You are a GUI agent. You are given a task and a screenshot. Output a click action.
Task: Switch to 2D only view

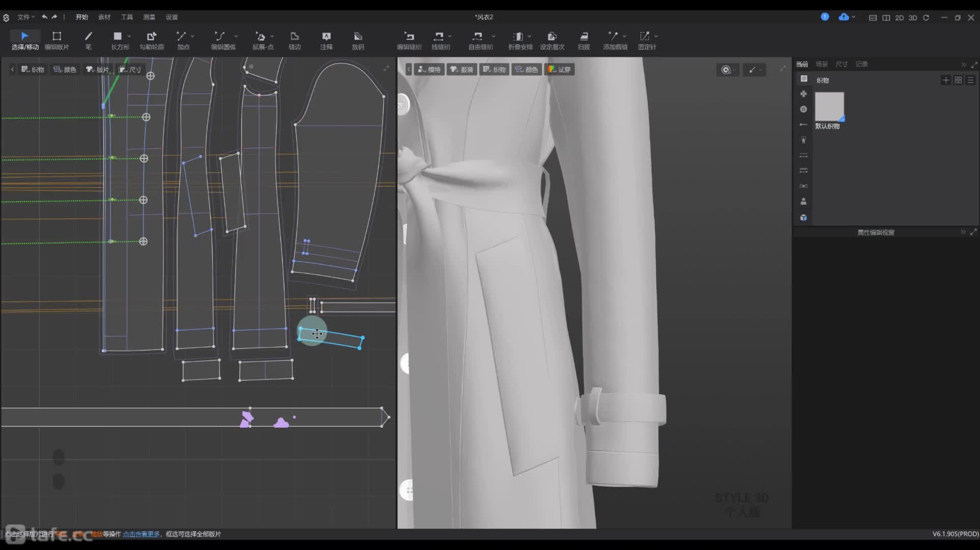point(899,17)
